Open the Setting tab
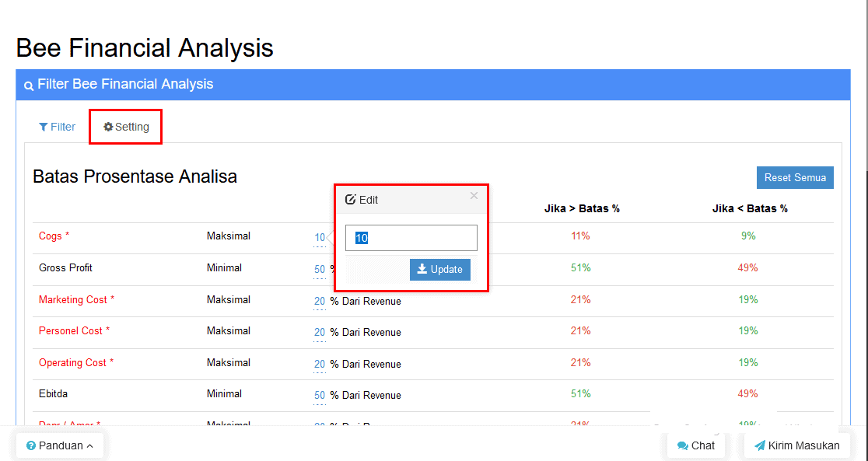This screenshot has height=461, width=868. point(126,127)
